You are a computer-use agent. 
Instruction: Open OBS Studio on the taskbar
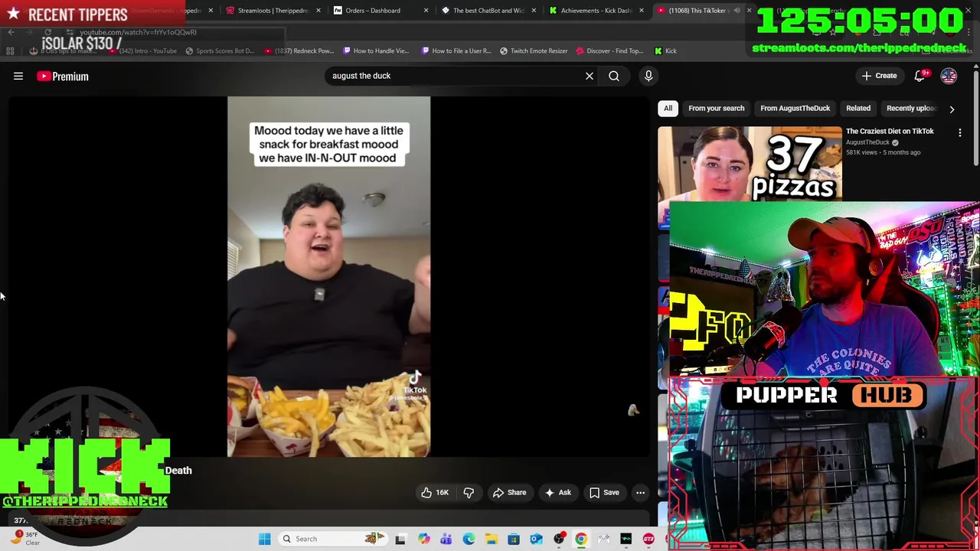[x=559, y=539]
